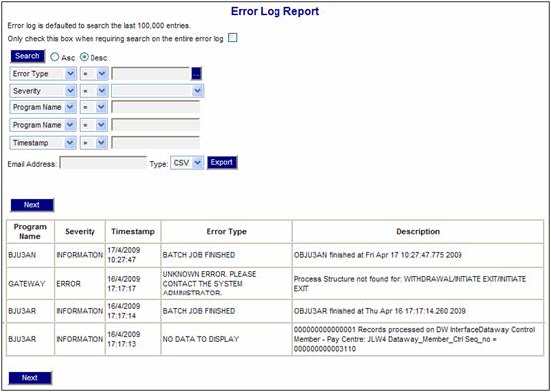Open the operator dropdown beside Timestamp
551x392 pixels.
(x=93, y=143)
